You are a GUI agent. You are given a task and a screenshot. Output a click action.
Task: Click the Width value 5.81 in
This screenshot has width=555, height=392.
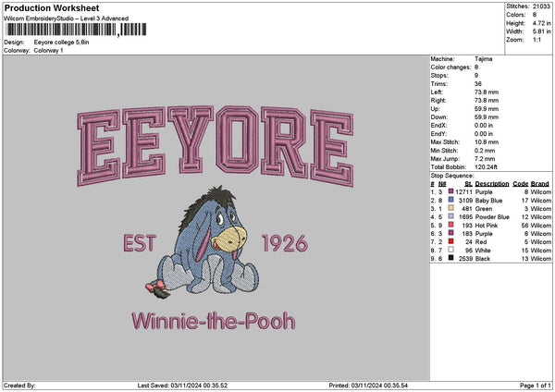click(x=541, y=31)
